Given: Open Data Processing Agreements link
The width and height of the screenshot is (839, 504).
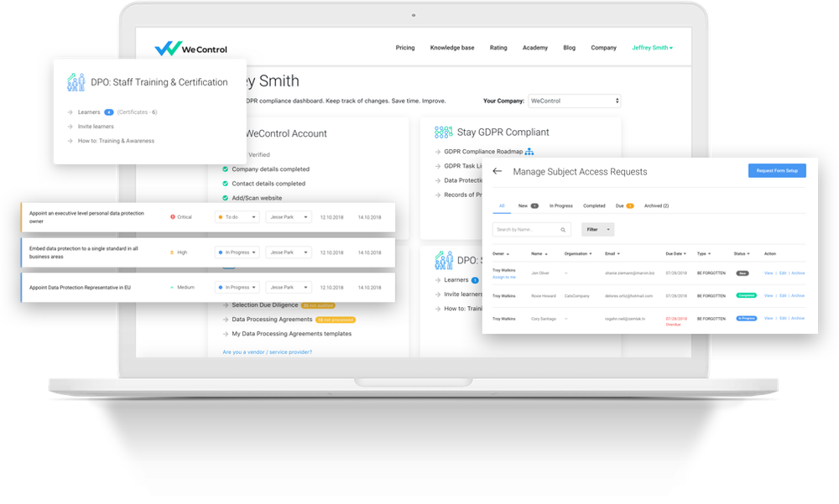Looking at the screenshot, I should coord(272,320).
